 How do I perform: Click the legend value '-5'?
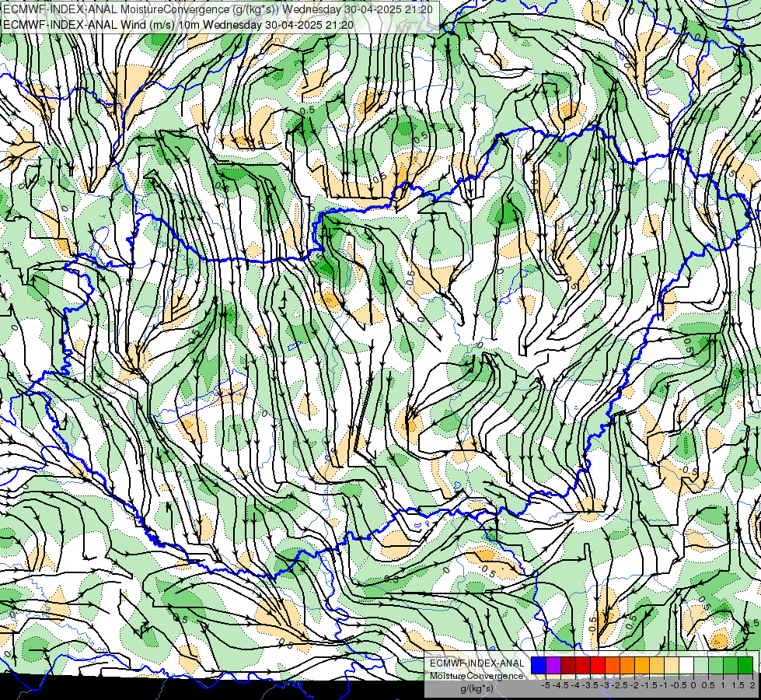546,685
